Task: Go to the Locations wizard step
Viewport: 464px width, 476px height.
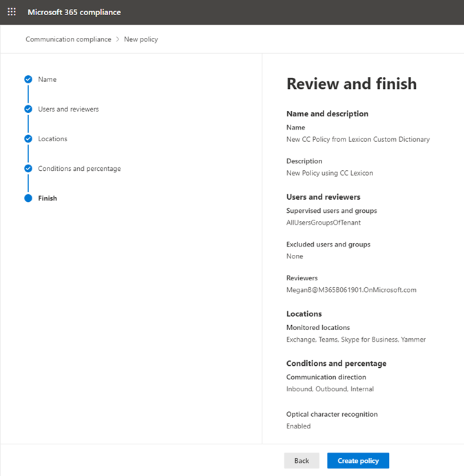Action: [52, 138]
